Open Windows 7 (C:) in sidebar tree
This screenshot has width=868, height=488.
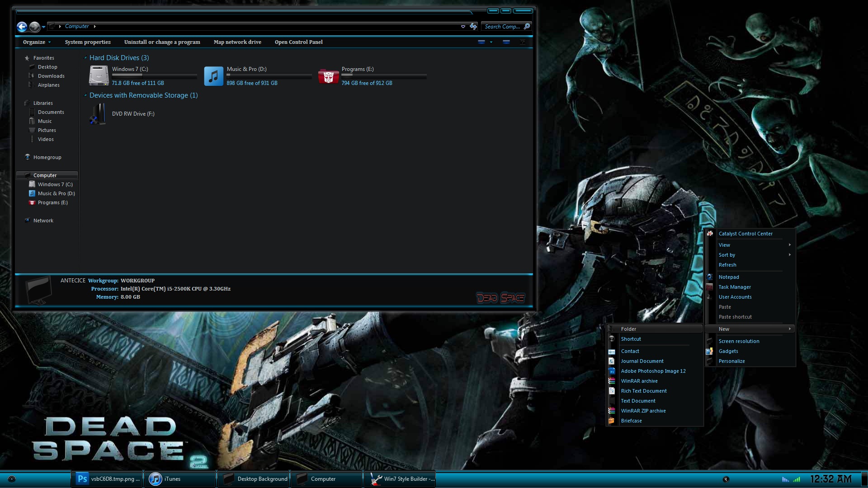(55, 184)
